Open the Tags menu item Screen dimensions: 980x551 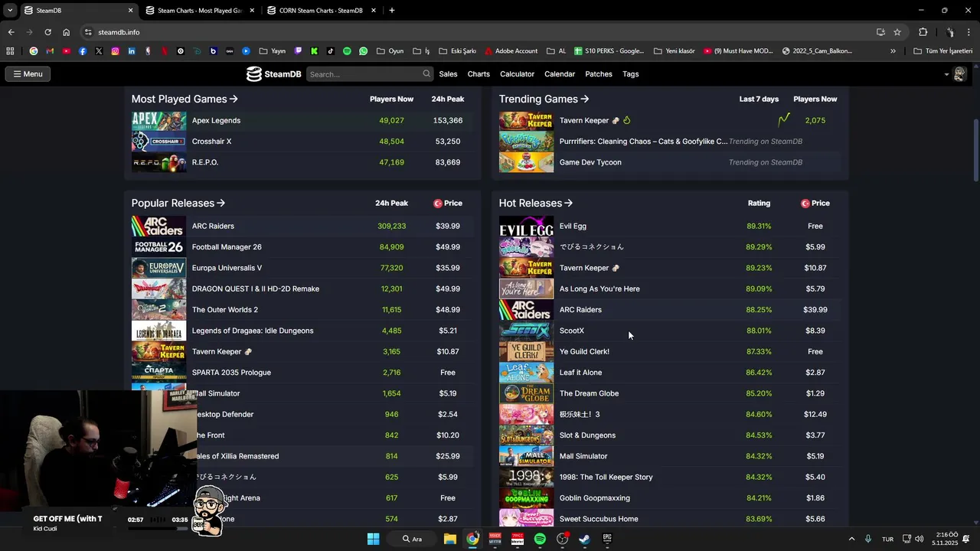(x=631, y=74)
